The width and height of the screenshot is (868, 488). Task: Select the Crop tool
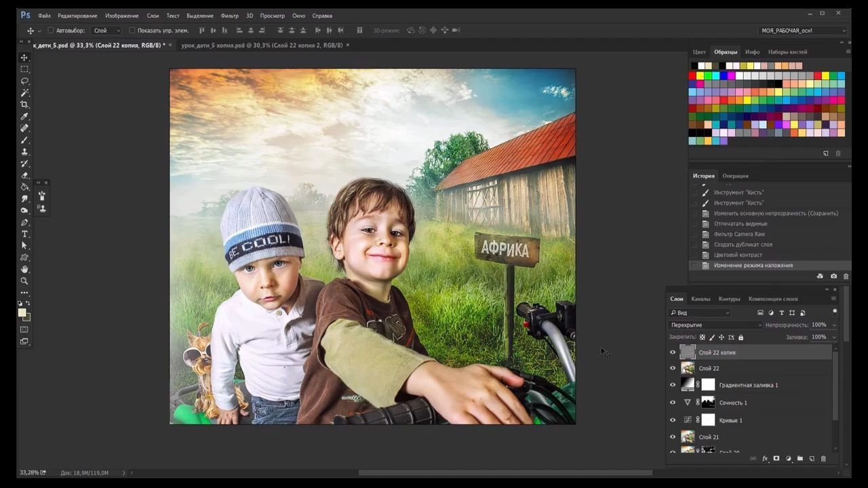click(x=24, y=104)
